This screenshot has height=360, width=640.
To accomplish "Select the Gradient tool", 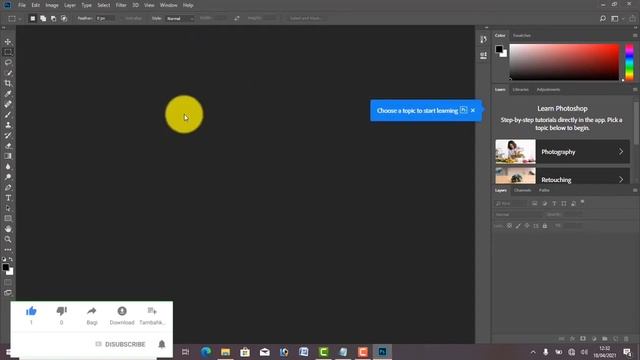I will click(8, 156).
